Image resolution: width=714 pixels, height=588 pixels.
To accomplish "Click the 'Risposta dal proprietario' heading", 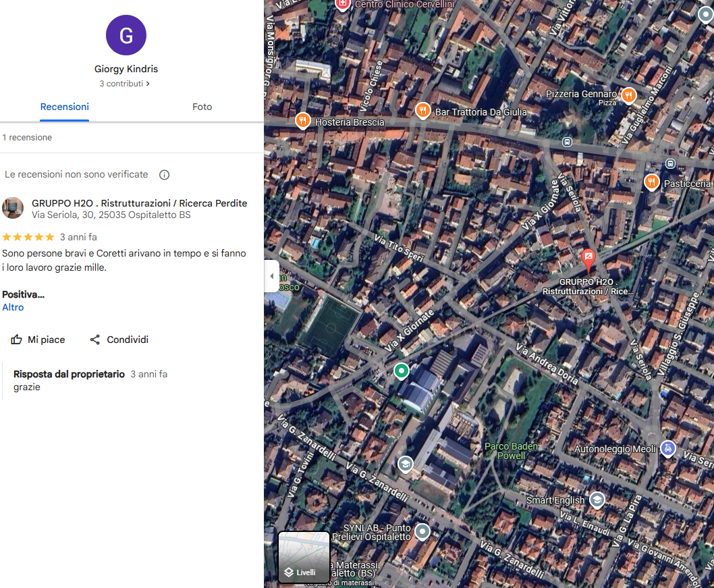I will tap(69, 375).
